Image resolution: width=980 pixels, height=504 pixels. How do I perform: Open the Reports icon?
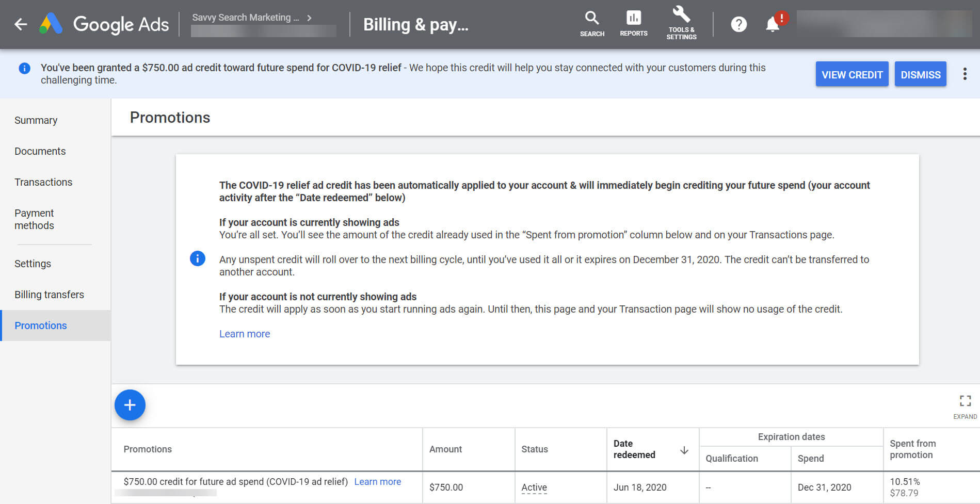click(633, 22)
